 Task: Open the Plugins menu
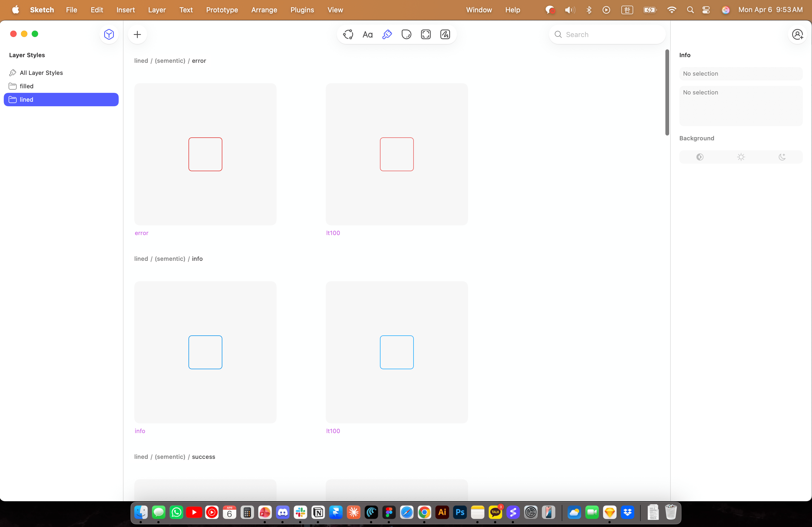pos(302,10)
